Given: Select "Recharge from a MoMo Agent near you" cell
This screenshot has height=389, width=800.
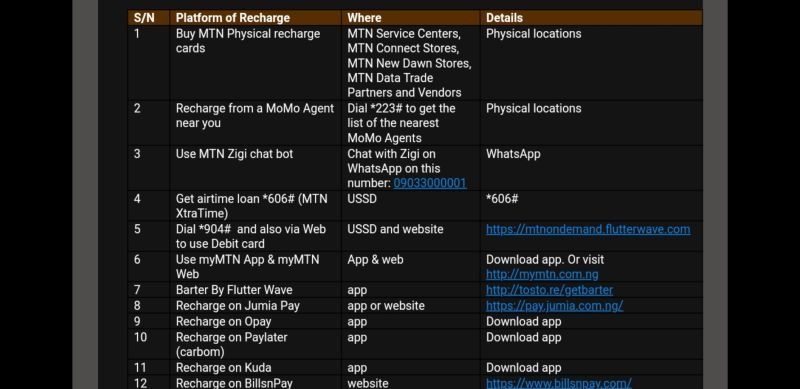Looking at the screenshot, I should click(256, 123).
